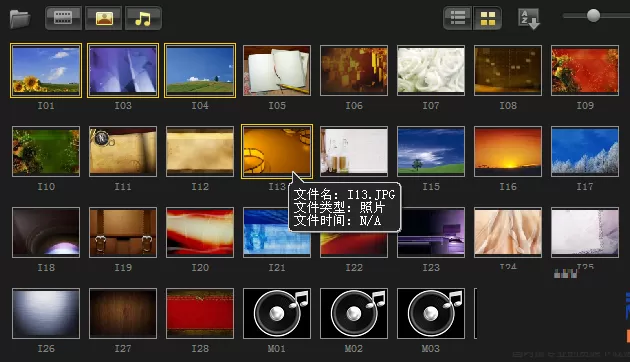Viewport: 630px width, 362px height.
Task: Toggle the show photos filter button
Action: pos(104,18)
